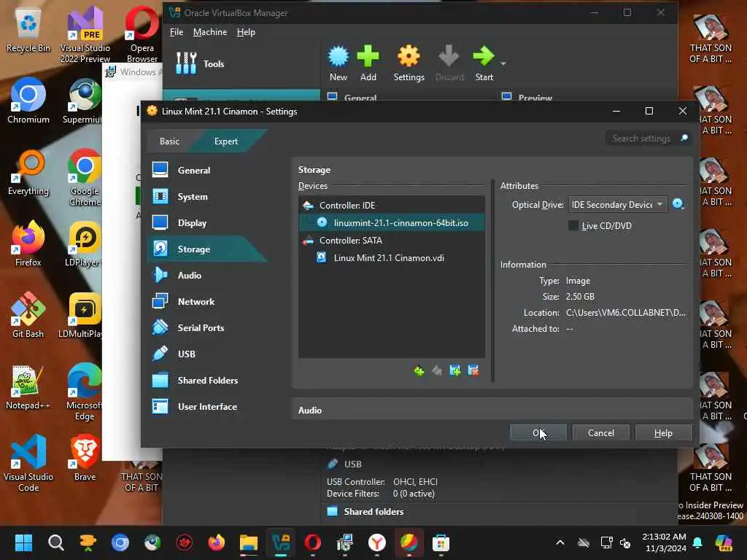Open the User Interface settings category
The image size is (747, 560).
click(x=208, y=406)
